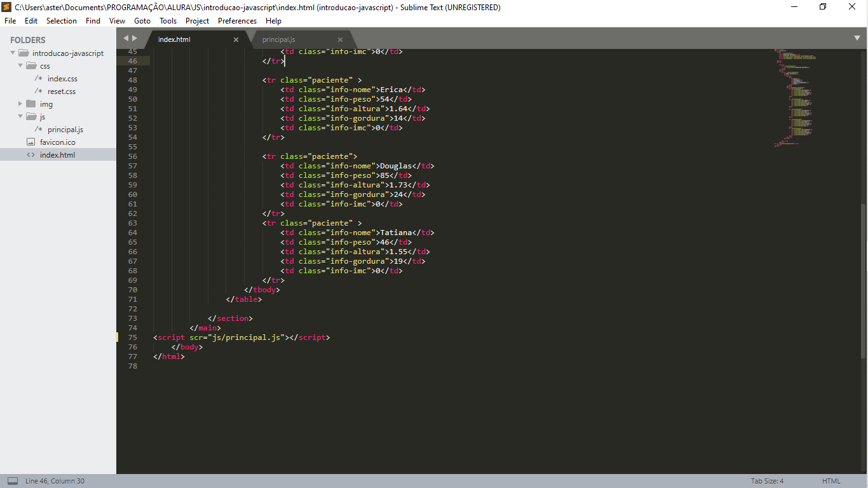Viewport: 868px width, 488px height.
Task: Open the Help menu
Action: [x=273, y=21]
